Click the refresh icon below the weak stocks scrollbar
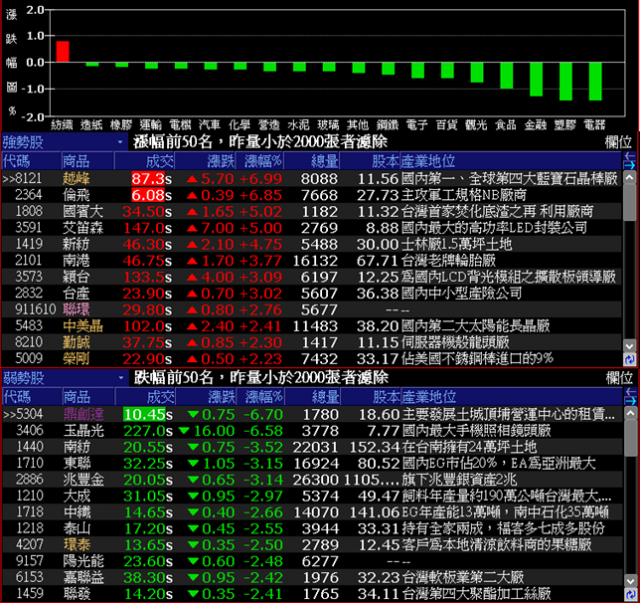Image resolution: width=640 pixels, height=603 pixels. pos(630,594)
